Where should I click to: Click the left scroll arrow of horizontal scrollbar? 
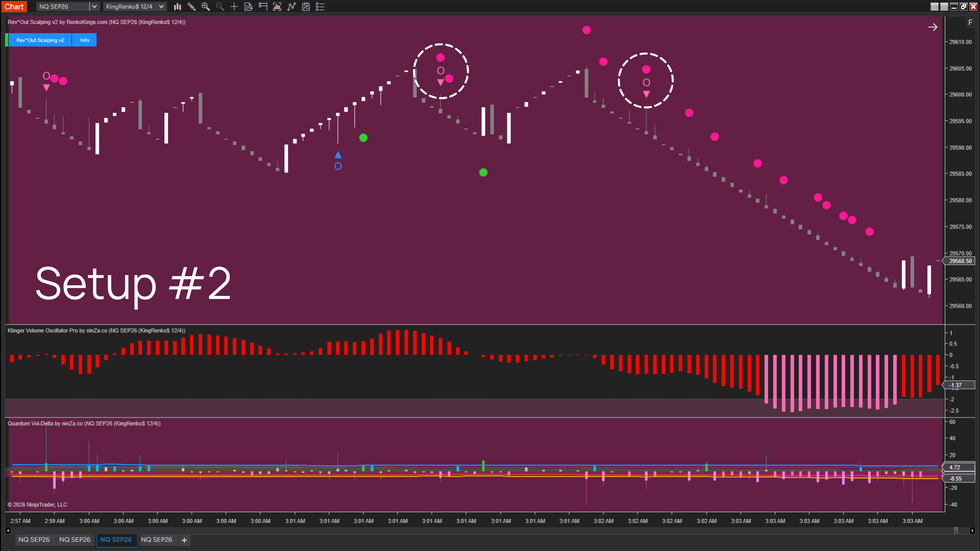8,531
